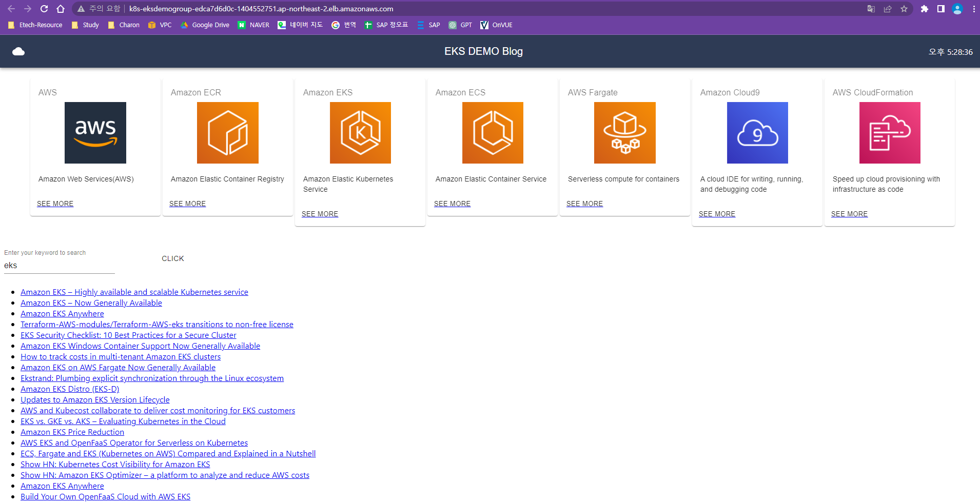980x503 pixels.
Task: Click the browser forward arrow
Action: pyautogui.click(x=28, y=9)
